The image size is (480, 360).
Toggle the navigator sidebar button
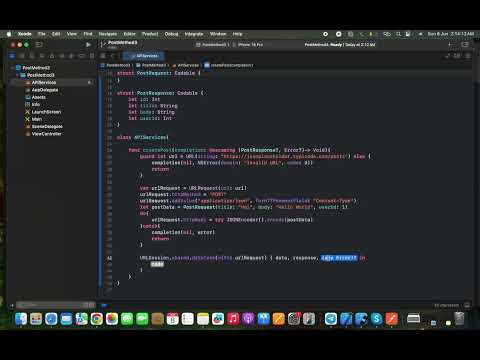click(39, 44)
